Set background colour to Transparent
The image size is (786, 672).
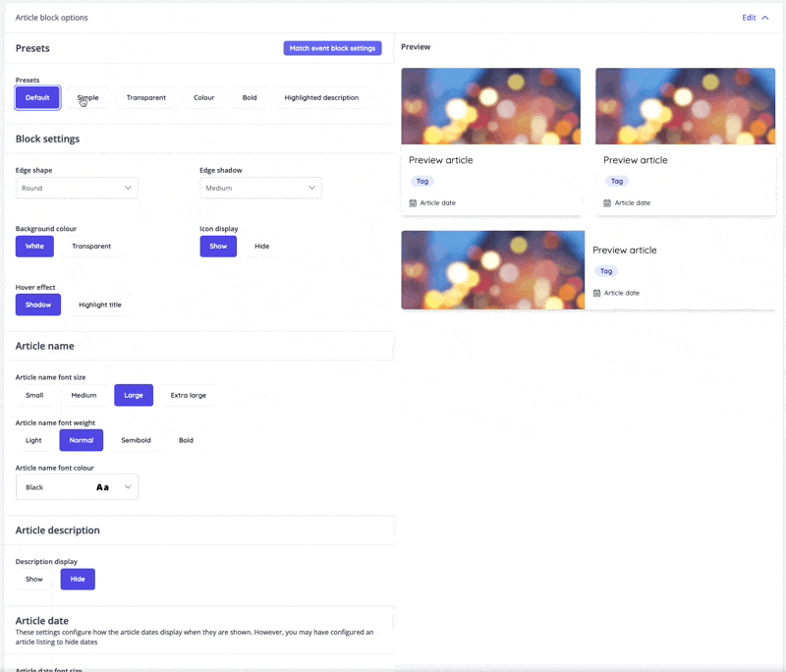click(92, 246)
